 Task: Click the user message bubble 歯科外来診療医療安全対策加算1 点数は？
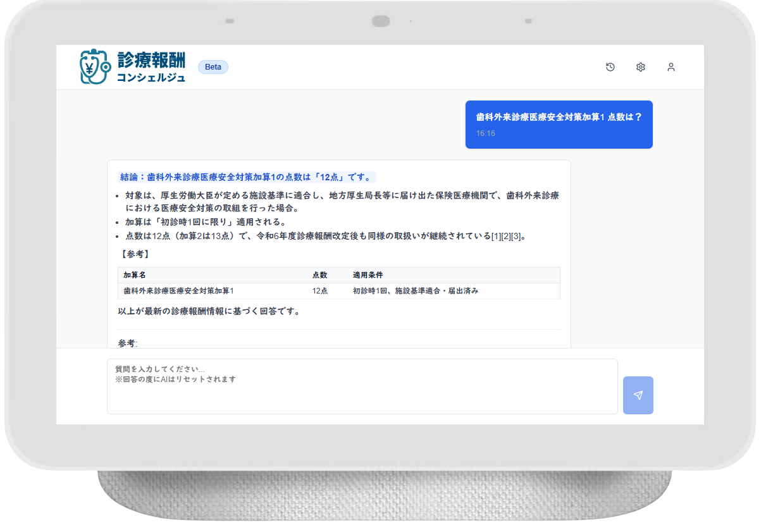click(559, 125)
